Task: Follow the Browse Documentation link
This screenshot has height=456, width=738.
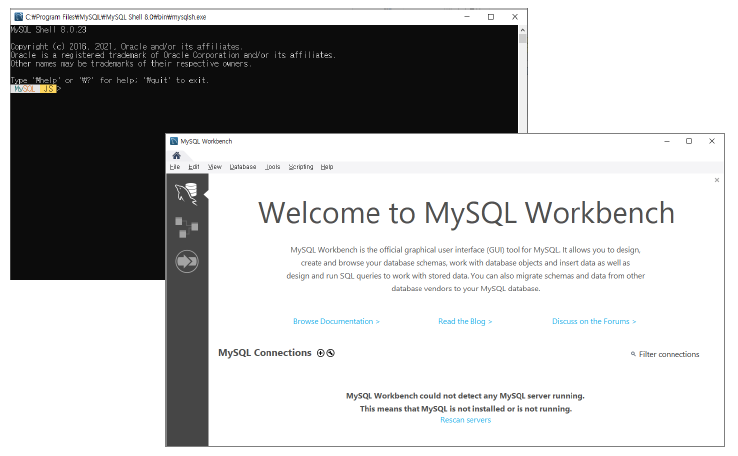Action: tap(336, 321)
